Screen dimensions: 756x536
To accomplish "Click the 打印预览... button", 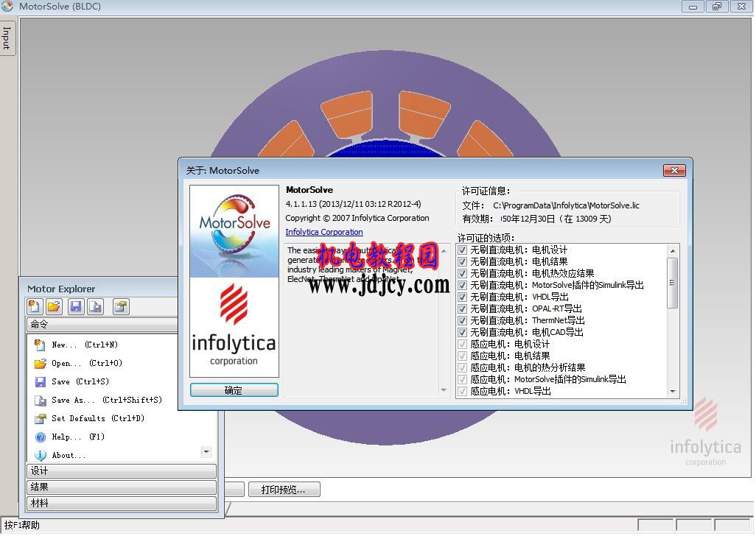I will click(284, 490).
